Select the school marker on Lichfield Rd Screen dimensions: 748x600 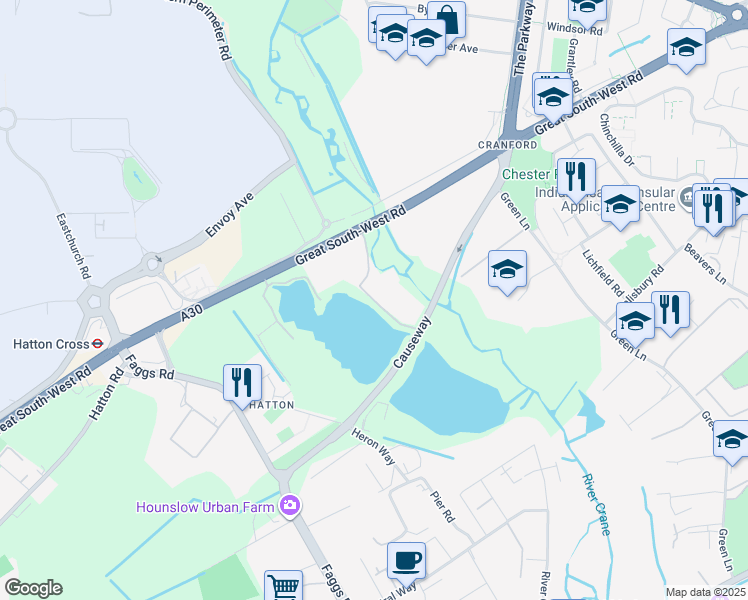click(x=620, y=205)
